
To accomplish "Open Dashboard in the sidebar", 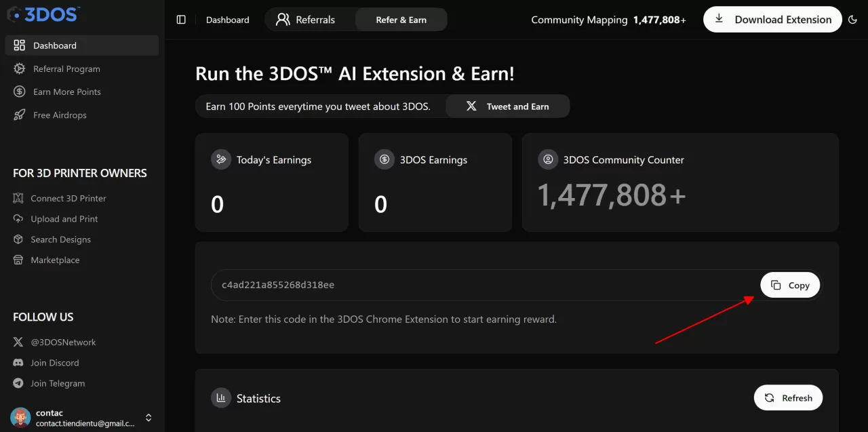I will [x=82, y=45].
